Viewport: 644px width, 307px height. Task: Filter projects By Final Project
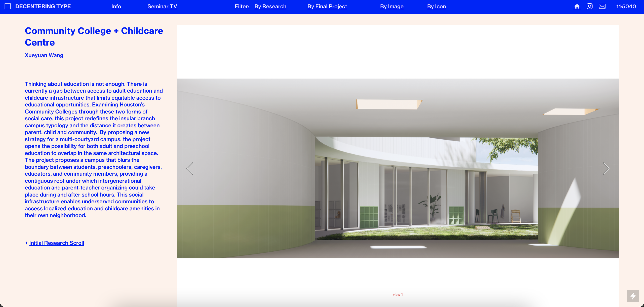coord(327,7)
